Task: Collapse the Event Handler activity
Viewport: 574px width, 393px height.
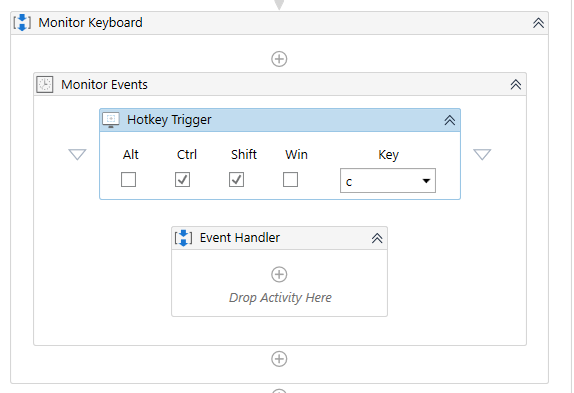Action: [x=377, y=238]
